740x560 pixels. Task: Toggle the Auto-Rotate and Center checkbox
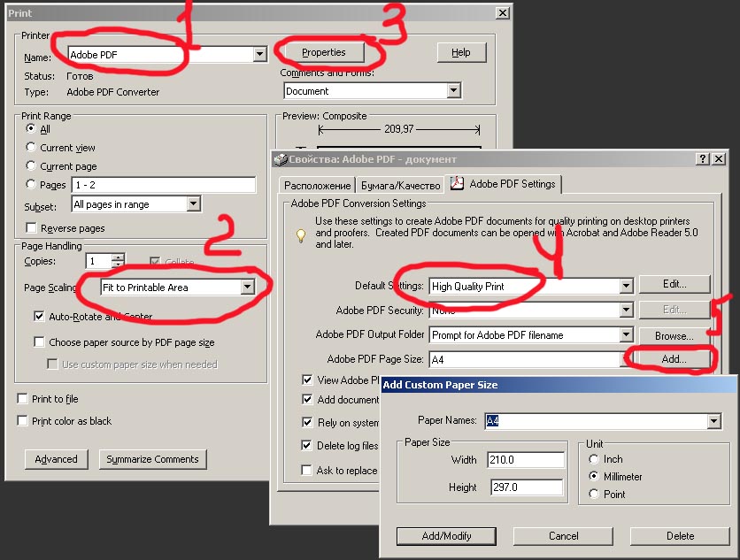pos(39,316)
